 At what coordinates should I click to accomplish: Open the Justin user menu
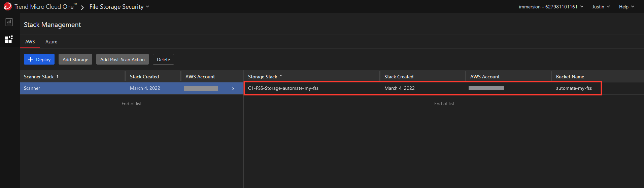pos(601,7)
